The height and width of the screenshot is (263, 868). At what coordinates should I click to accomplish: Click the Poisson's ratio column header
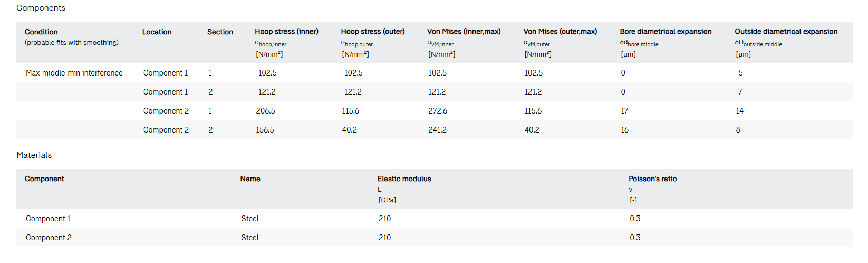pos(652,179)
